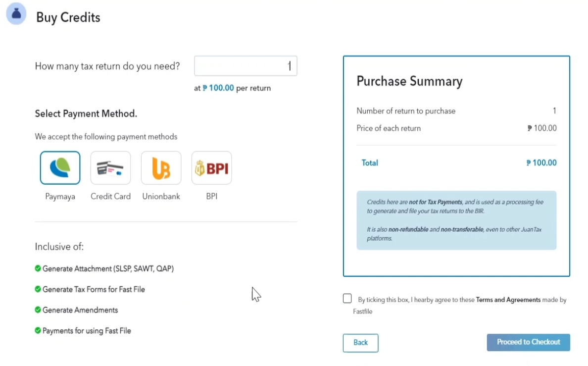
Task: Click green checkmark beside Generate Amendments
Action: coord(38,310)
